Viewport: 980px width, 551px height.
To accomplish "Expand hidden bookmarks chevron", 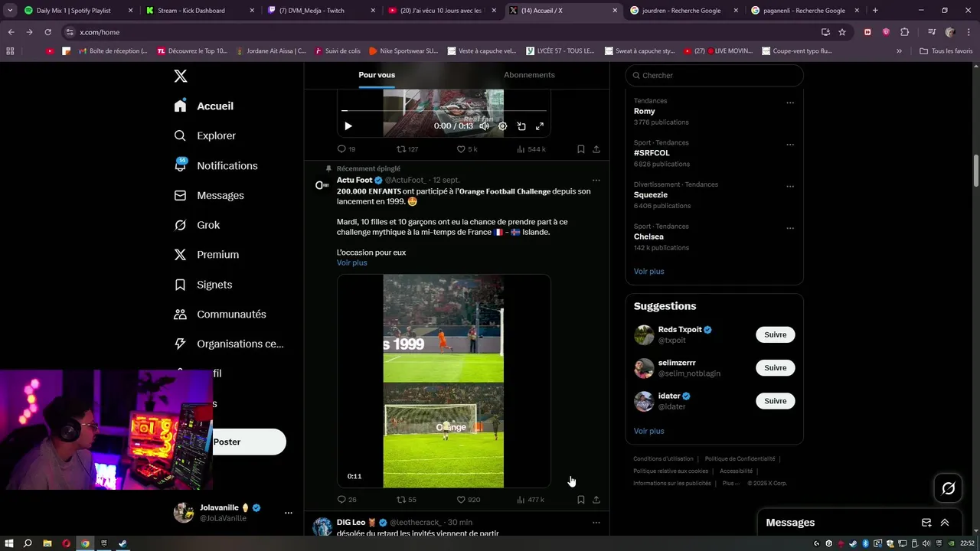I will point(900,51).
